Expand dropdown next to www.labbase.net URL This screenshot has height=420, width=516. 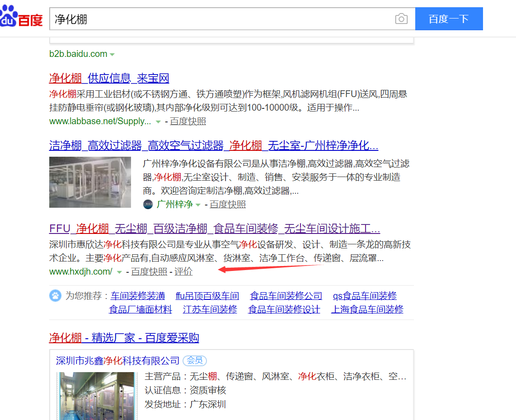coord(158,121)
